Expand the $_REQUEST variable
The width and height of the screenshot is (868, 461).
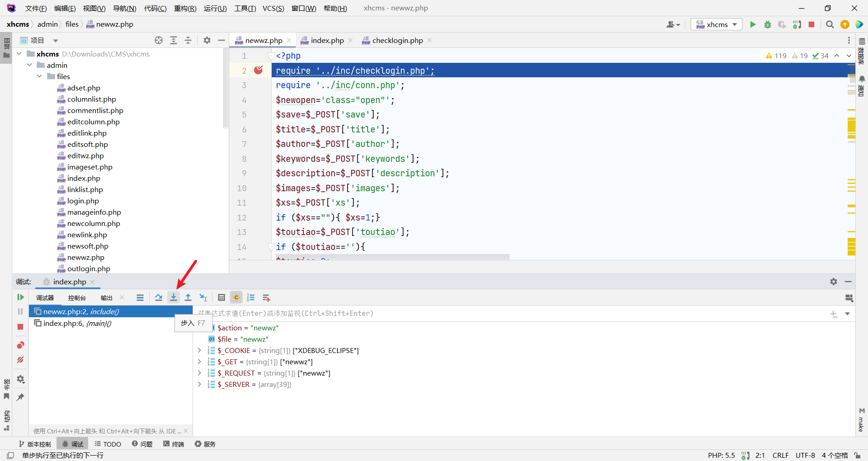click(199, 373)
